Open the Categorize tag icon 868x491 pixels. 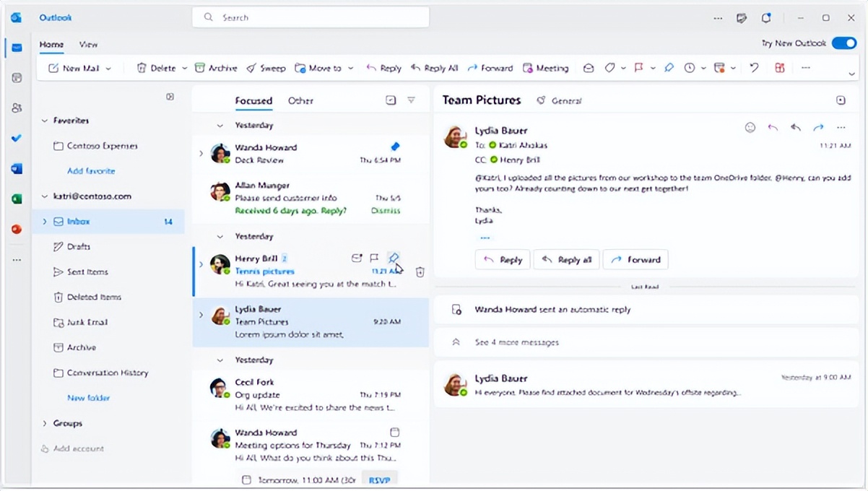[611, 68]
